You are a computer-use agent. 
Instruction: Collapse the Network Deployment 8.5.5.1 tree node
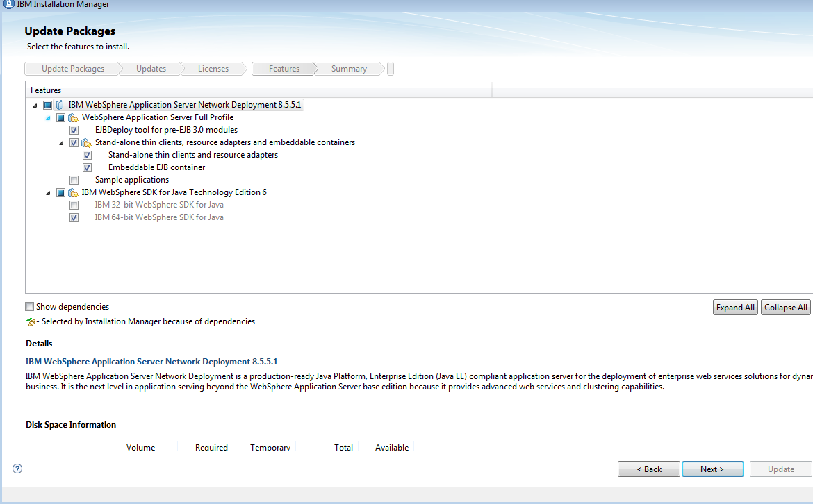pos(35,106)
